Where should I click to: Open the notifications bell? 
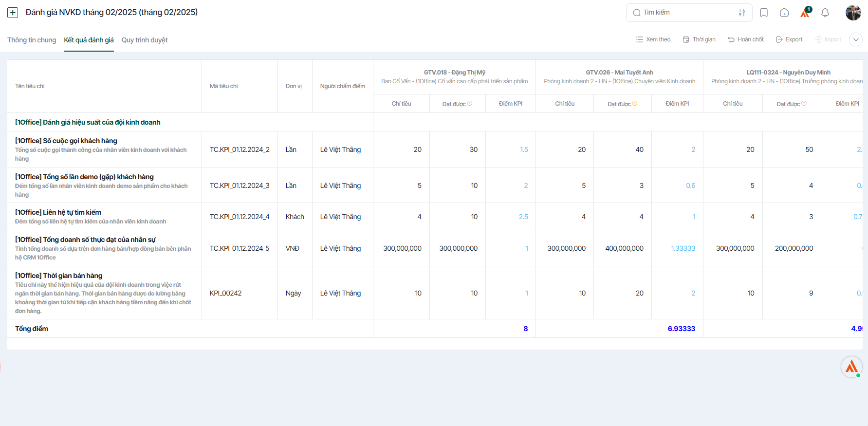pos(825,13)
